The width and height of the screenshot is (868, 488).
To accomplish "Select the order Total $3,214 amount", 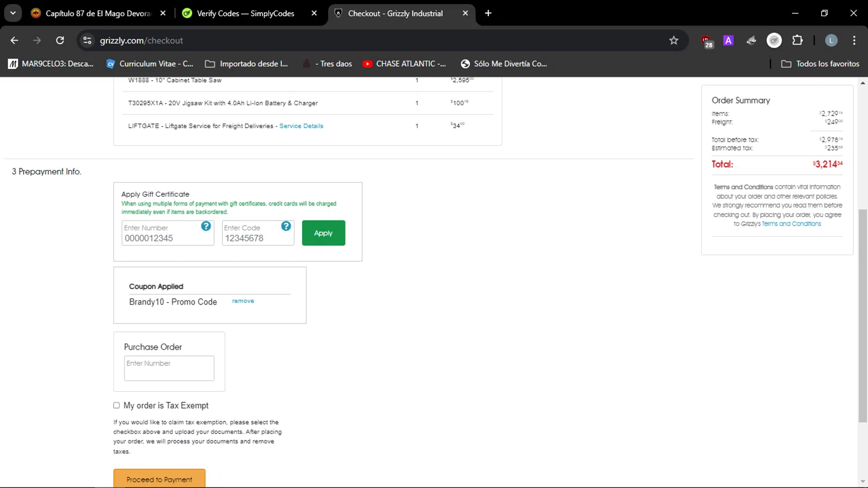I will tap(827, 164).
